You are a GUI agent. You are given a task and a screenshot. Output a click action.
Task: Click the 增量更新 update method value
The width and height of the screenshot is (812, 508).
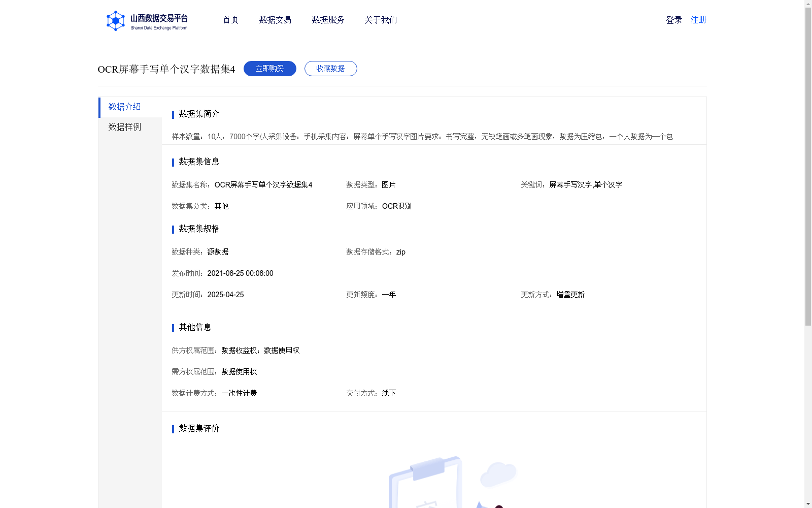[570, 295]
